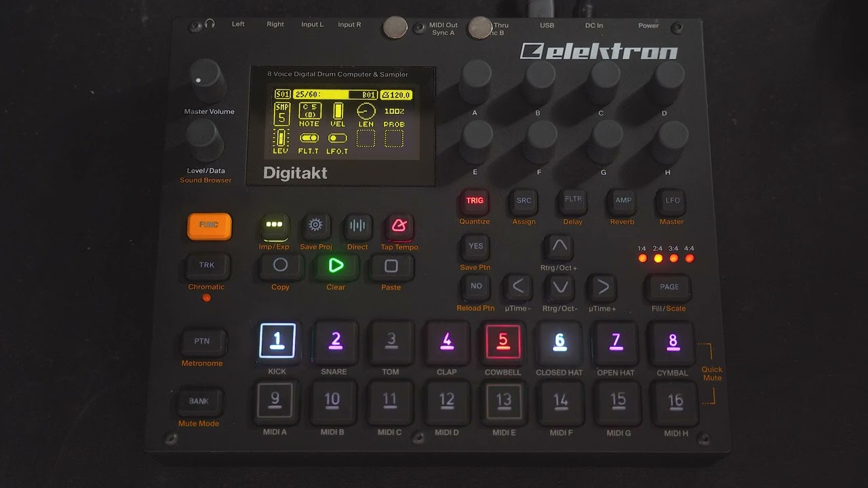The height and width of the screenshot is (488, 868).
Task: Click the LFO.T switch on the display
Action: coord(337,143)
